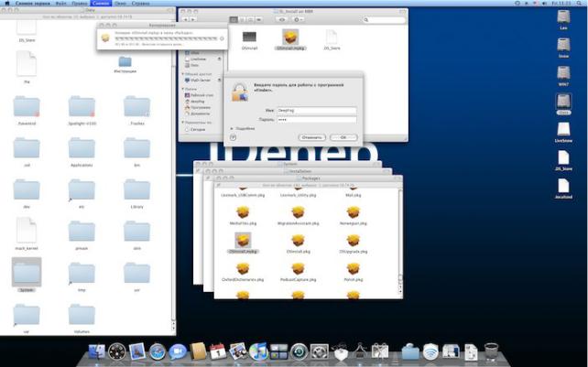
Task: Open the Файл menu
Action: point(60,3)
